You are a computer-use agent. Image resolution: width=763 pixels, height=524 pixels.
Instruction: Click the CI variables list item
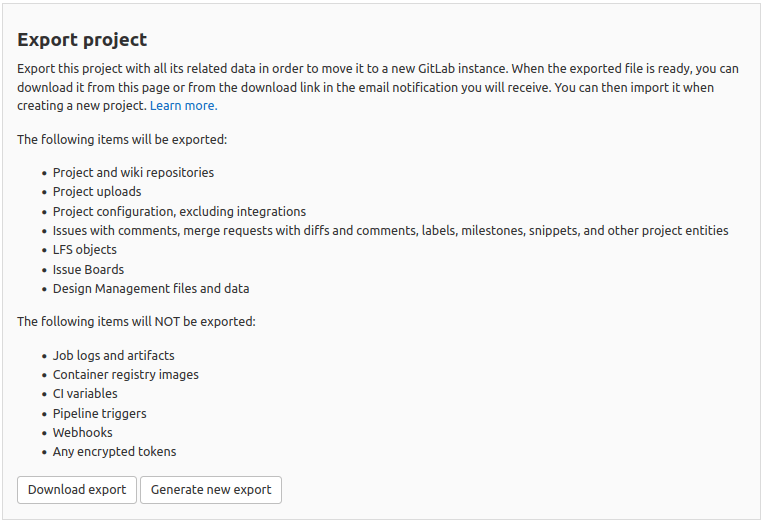point(85,394)
